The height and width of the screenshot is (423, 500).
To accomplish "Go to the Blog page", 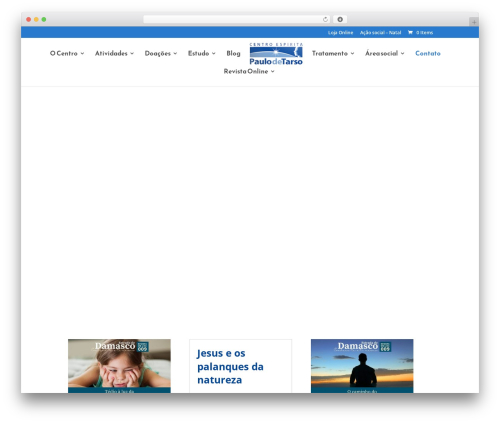I will (x=233, y=53).
